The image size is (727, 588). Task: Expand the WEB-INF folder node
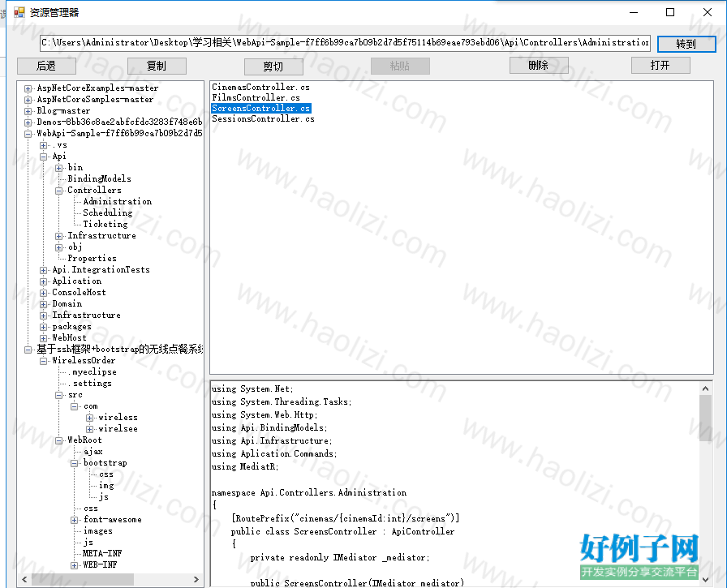click(x=74, y=565)
